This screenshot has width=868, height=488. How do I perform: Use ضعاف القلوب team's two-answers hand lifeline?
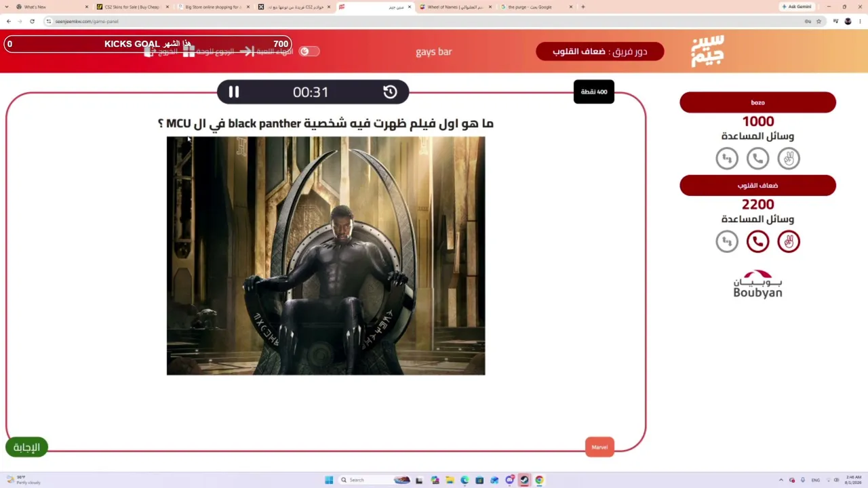[789, 241]
